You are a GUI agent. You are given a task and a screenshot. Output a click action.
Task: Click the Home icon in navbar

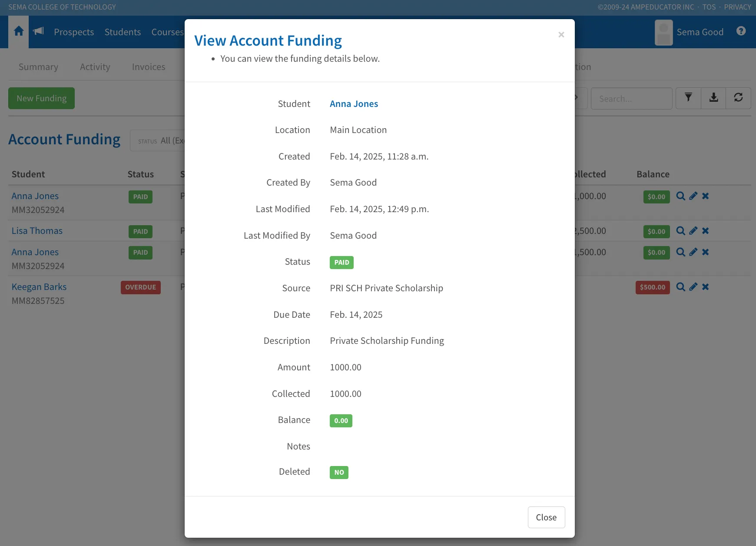(19, 31)
